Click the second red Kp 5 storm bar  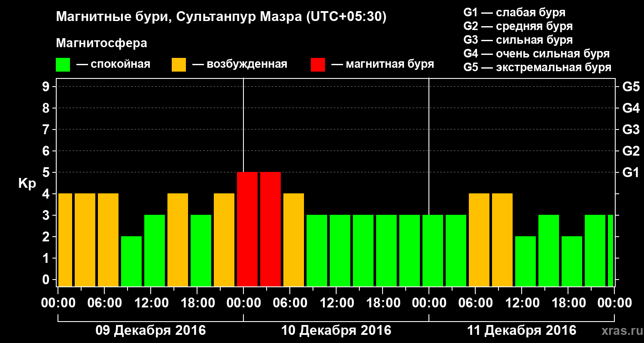point(270,229)
